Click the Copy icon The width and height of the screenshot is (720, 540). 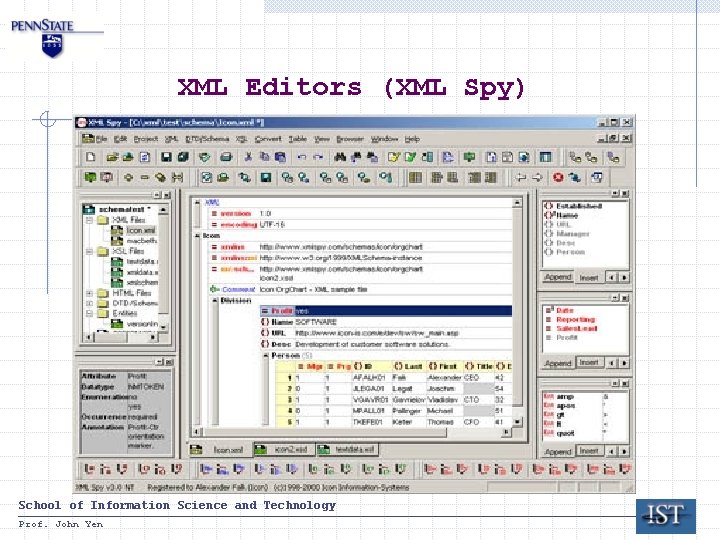pos(264,157)
